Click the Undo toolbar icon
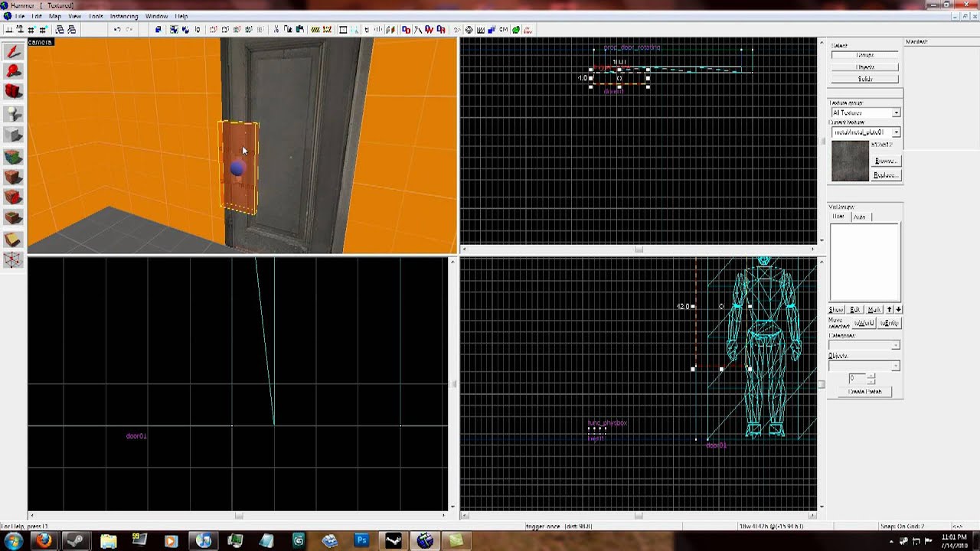 click(117, 30)
